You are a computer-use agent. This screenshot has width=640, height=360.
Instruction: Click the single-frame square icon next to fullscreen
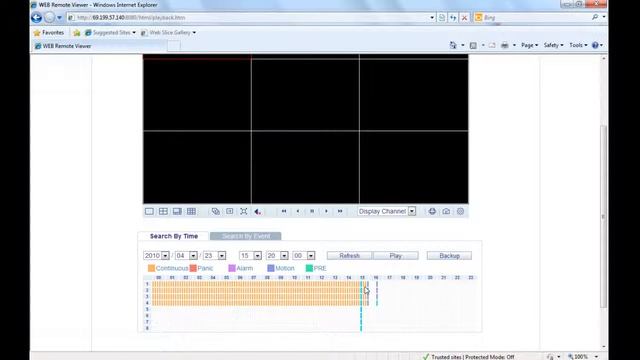pyautogui.click(x=230, y=211)
